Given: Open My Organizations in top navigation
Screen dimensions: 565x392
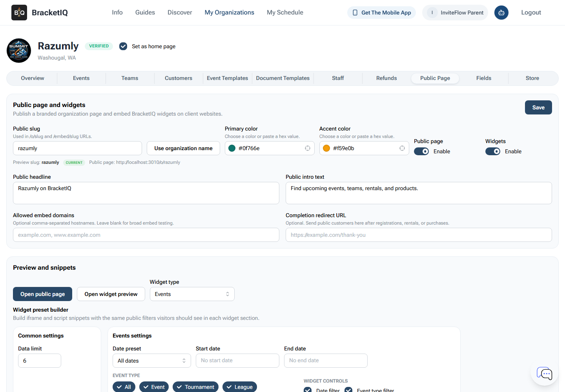Looking at the screenshot, I should click(230, 13).
